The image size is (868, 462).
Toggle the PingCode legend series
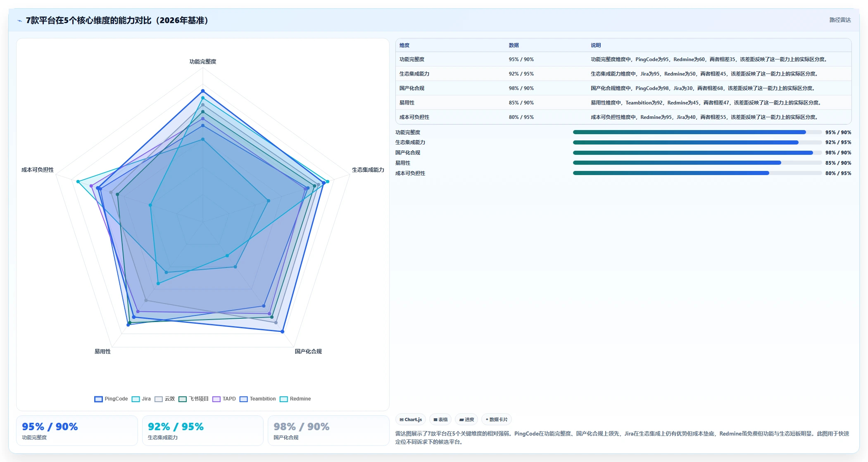pyautogui.click(x=111, y=399)
